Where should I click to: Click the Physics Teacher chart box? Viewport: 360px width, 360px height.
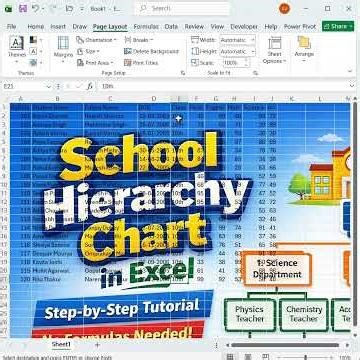pos(250,314)
